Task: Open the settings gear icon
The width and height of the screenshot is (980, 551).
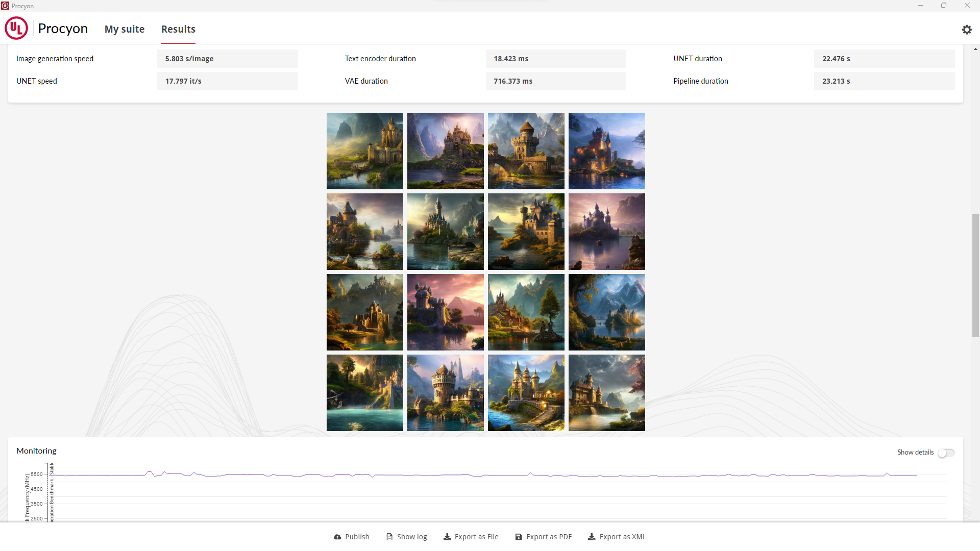Action: click(967, 30)
